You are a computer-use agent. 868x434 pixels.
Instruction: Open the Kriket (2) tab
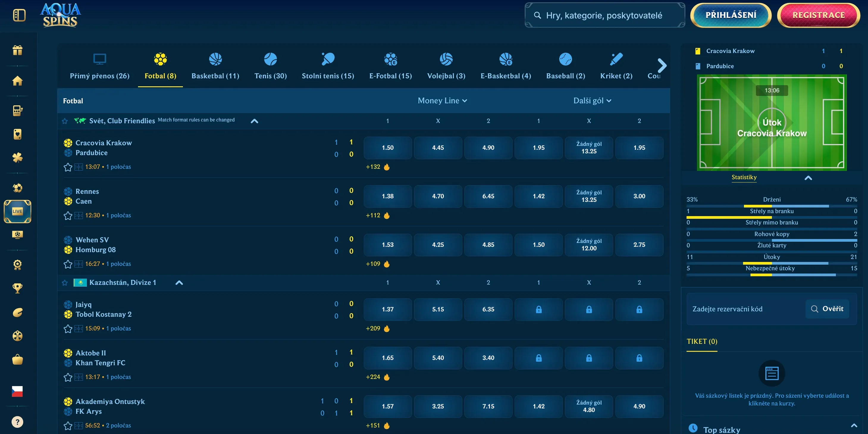pos(616,66)
